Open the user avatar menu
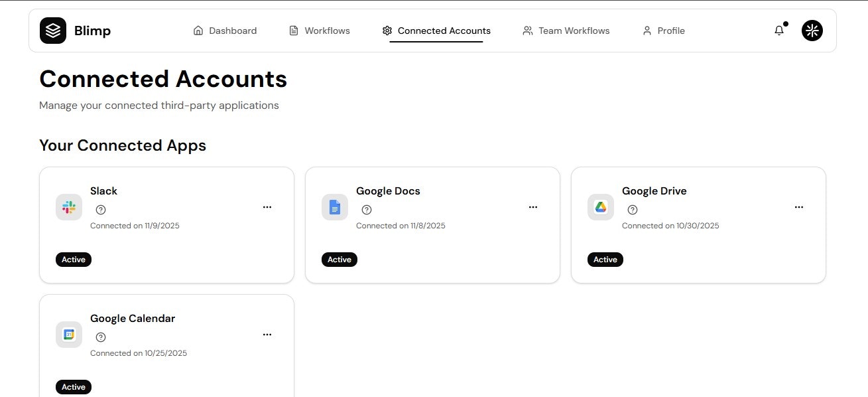 [x=812, y=31]
